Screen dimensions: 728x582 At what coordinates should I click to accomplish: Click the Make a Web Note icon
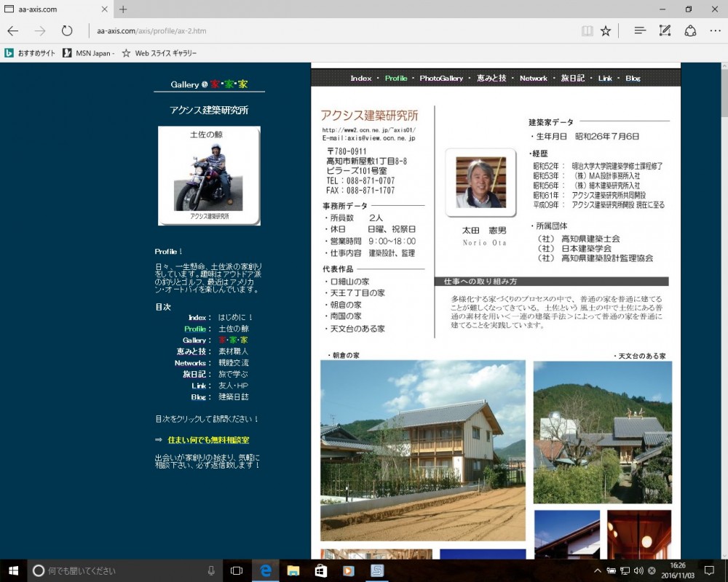tap(665, 31)
